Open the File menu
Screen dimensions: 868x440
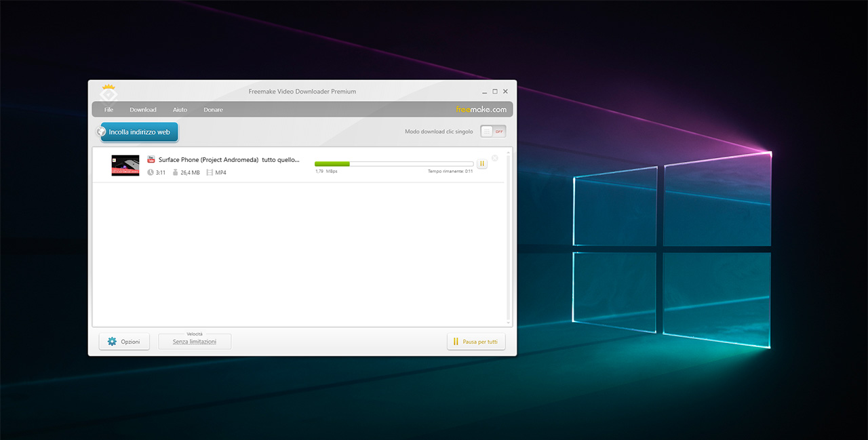coord(108,110)
